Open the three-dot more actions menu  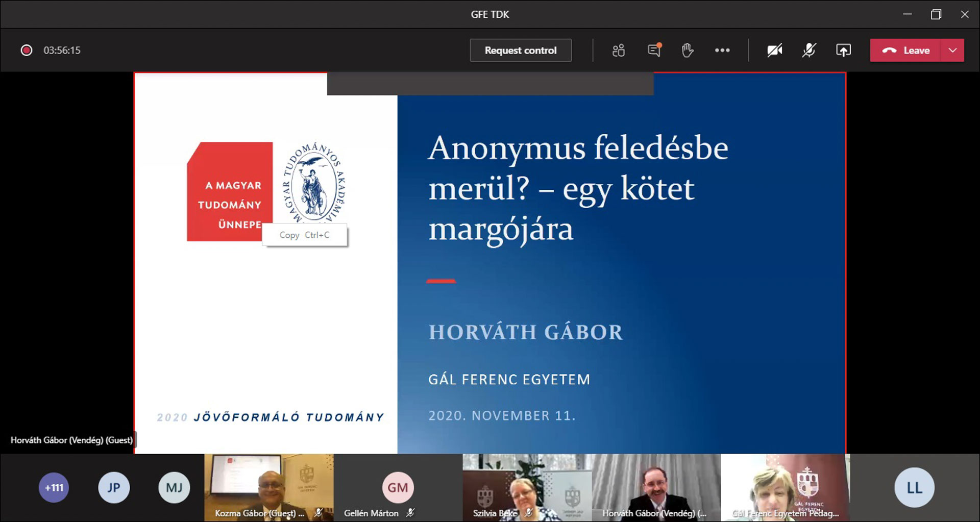point(722,50)
